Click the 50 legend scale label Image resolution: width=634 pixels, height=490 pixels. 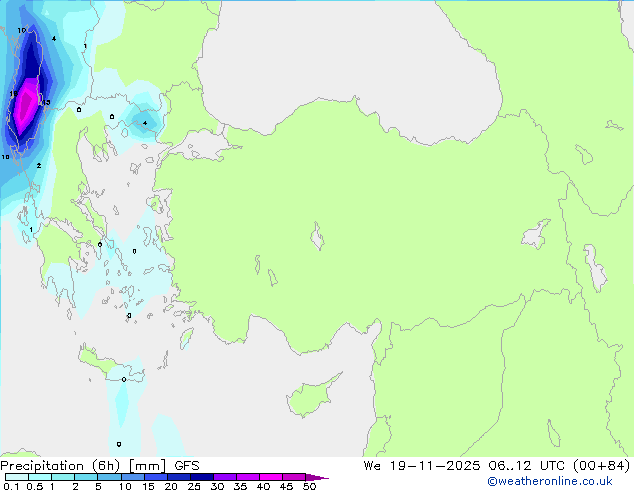(309, 486)
